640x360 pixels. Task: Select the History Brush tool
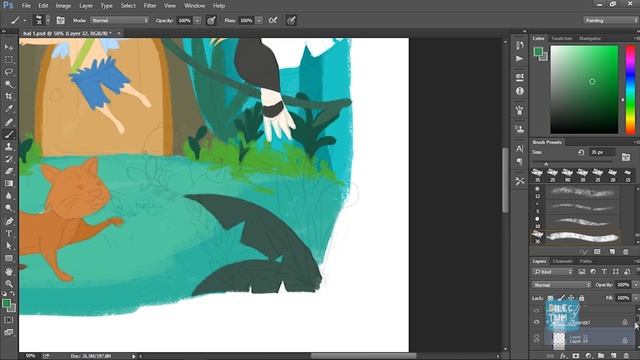9,159
